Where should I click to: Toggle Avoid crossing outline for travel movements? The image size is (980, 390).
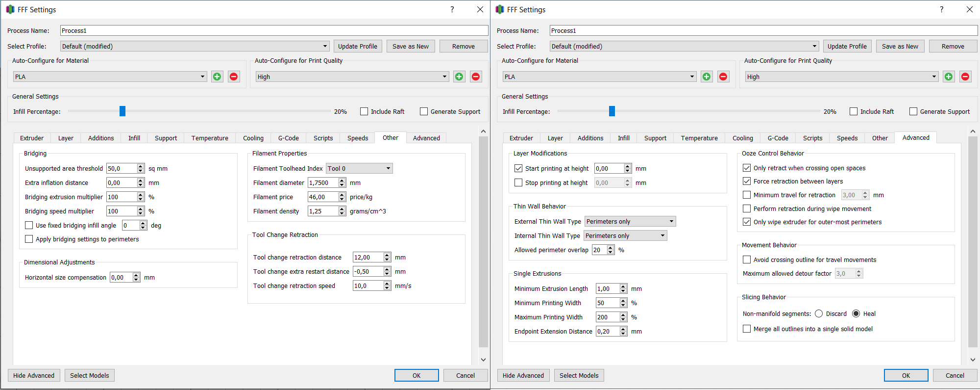[747, 260]
